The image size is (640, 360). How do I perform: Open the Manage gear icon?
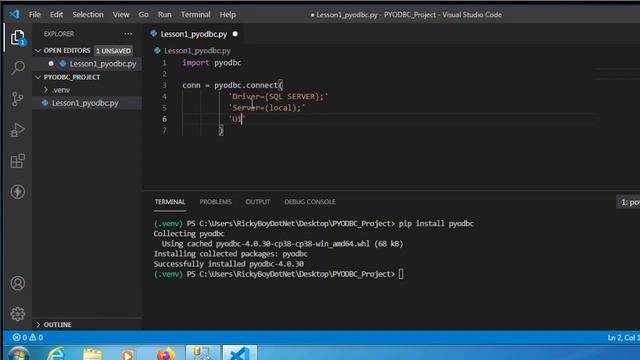pyautogui.click(x=18, y=314)
